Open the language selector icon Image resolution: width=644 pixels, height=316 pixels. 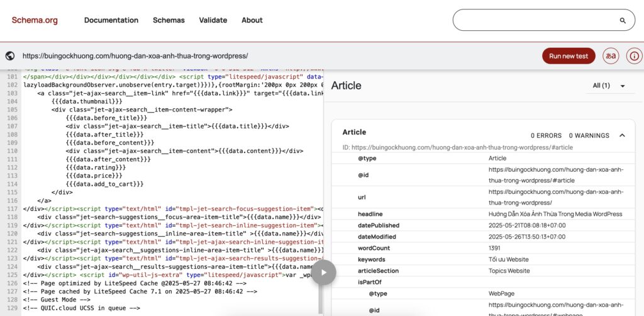click(x=611, y=56)
